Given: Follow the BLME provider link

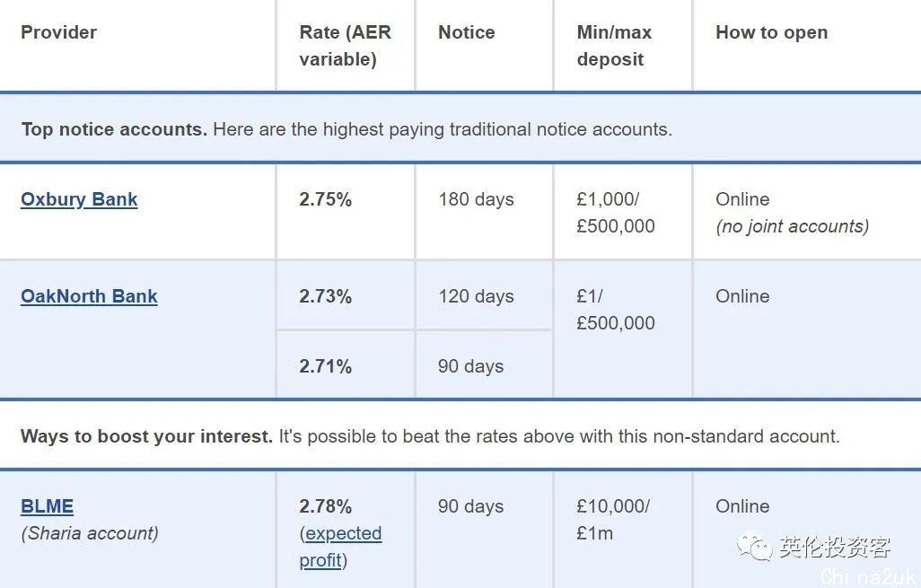Looking at the screenshot, I should (47, 506).
